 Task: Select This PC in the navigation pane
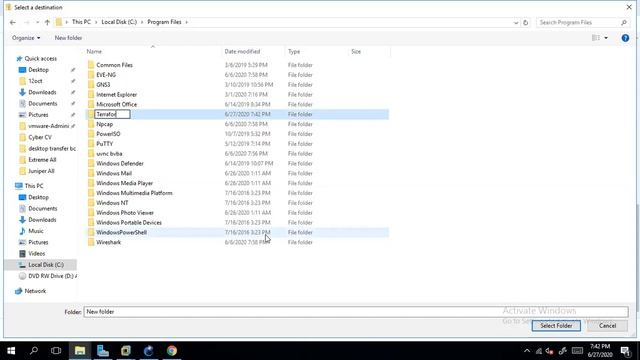click(x=34, y=186)
